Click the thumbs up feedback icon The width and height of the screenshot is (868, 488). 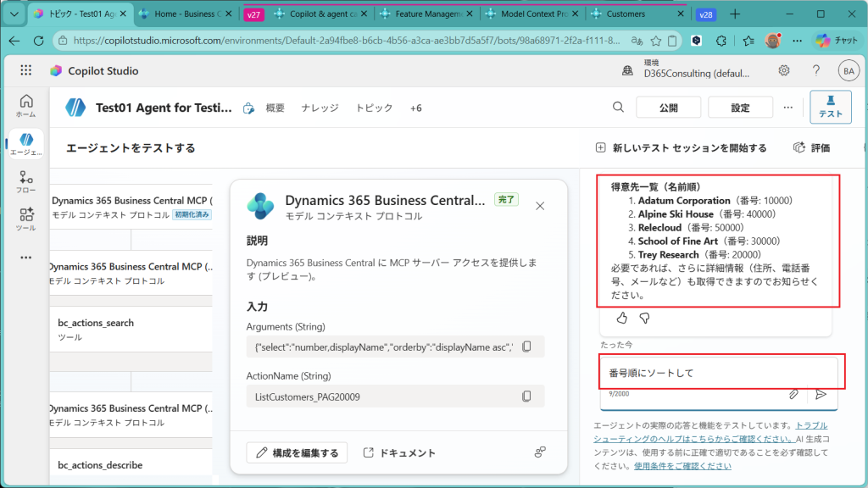pos(621,319)
